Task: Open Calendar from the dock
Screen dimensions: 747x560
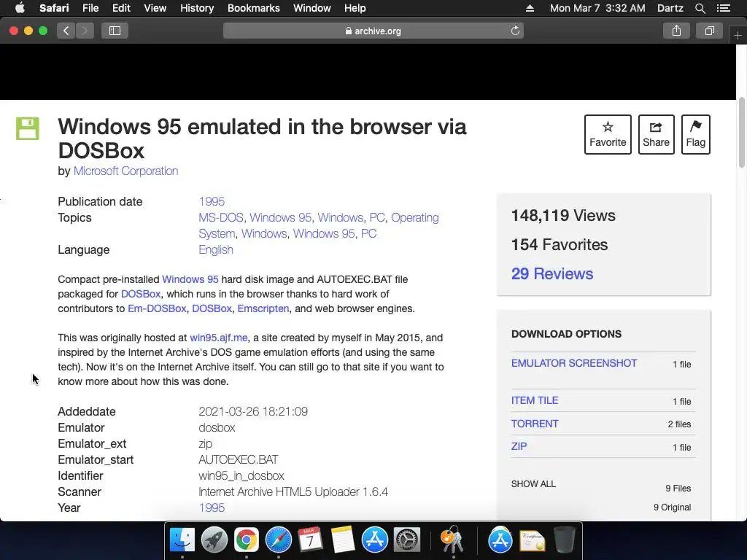Action: tap(310, 540)
